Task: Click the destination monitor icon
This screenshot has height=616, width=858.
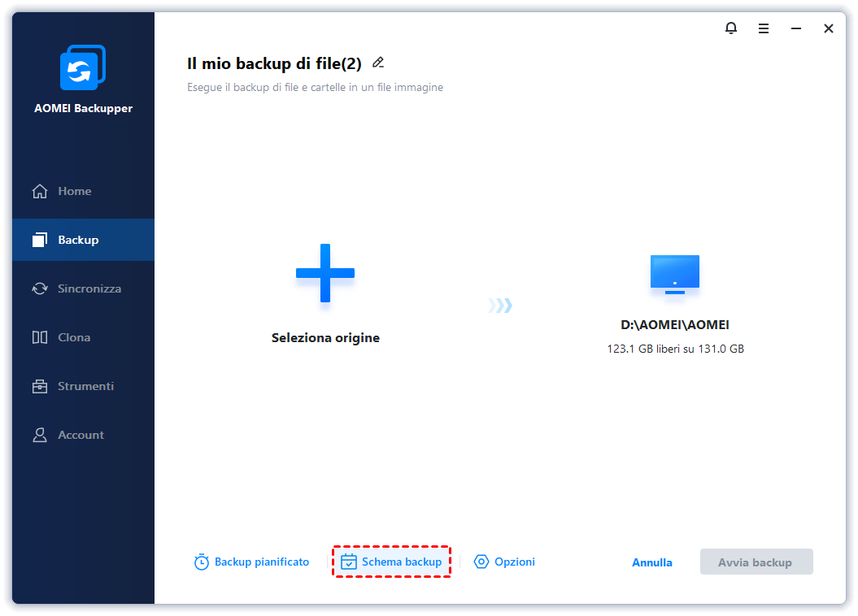Action: click(675, 275)
